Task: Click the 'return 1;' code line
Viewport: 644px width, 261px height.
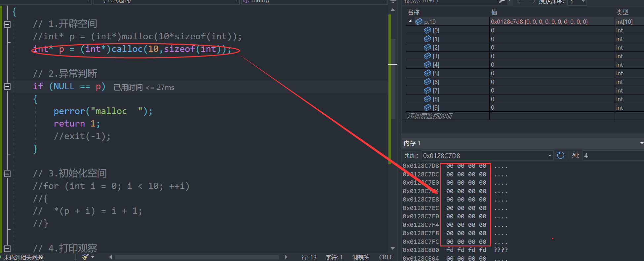Action: tap(77, 124)
